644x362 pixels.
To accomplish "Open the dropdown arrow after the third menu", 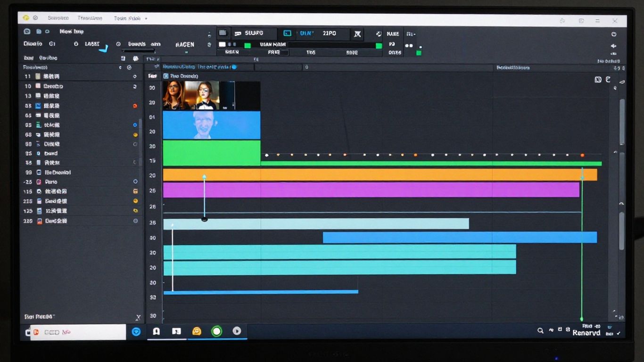I will [146, 18].
